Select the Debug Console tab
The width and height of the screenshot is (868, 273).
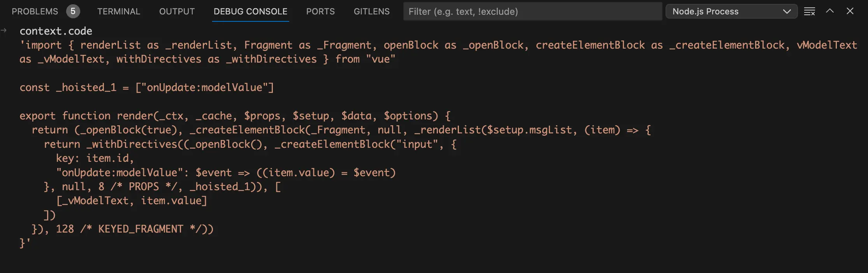250,11
